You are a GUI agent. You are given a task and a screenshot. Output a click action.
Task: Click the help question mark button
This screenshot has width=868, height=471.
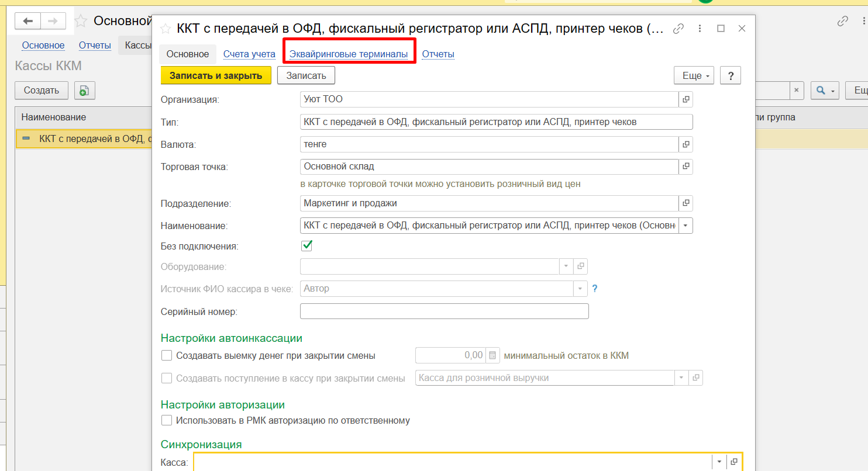731,75
